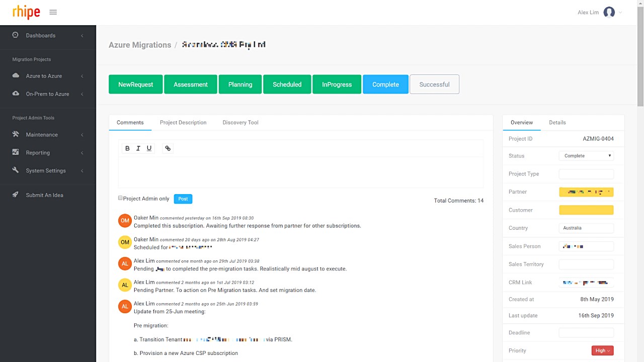Viewport: 644px width, 362px height.
Task: Click the Country field showing Australia
Action: pyautogui.click(x=586, y=228)
